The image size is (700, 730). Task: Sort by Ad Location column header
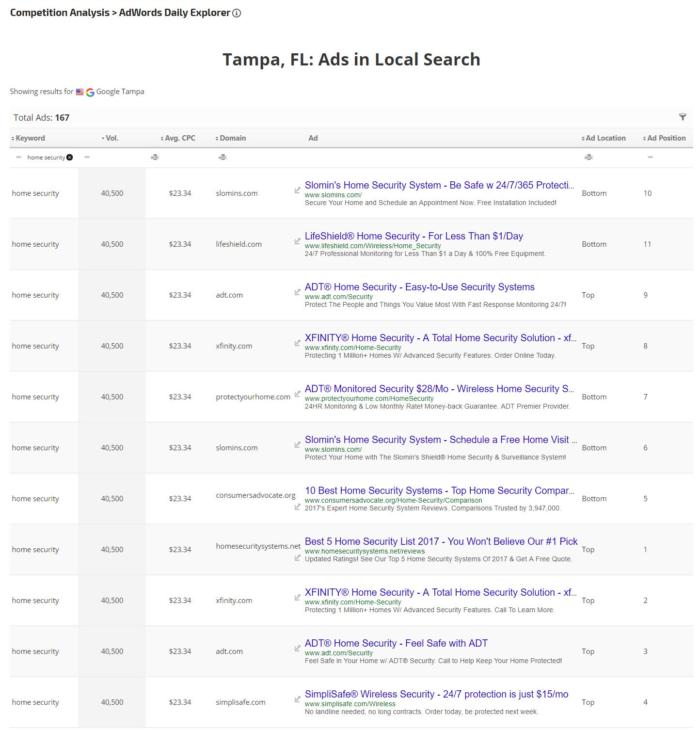pos(605,138)
